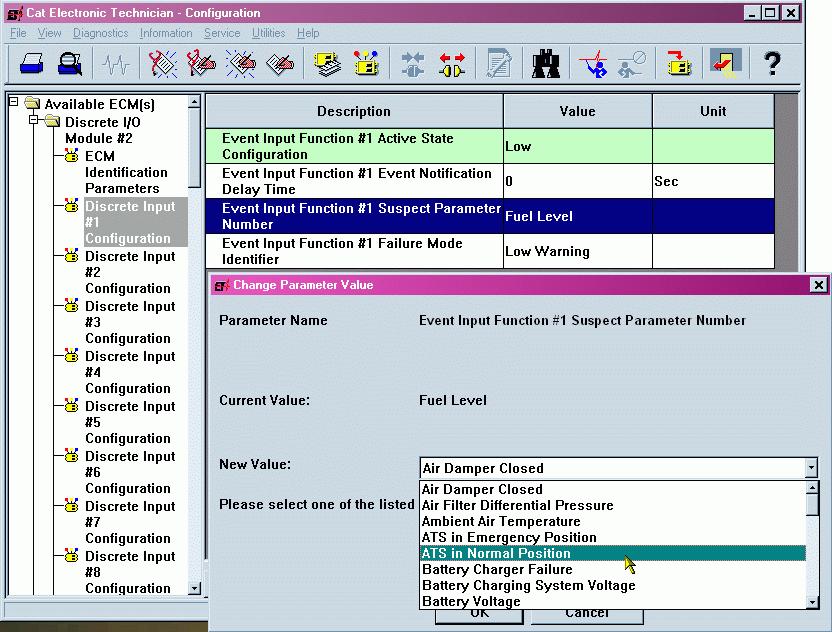Viewport: 832px width, 632px height.
Task: Click the dropdown list's down arrow
Action: coord(812,602)
